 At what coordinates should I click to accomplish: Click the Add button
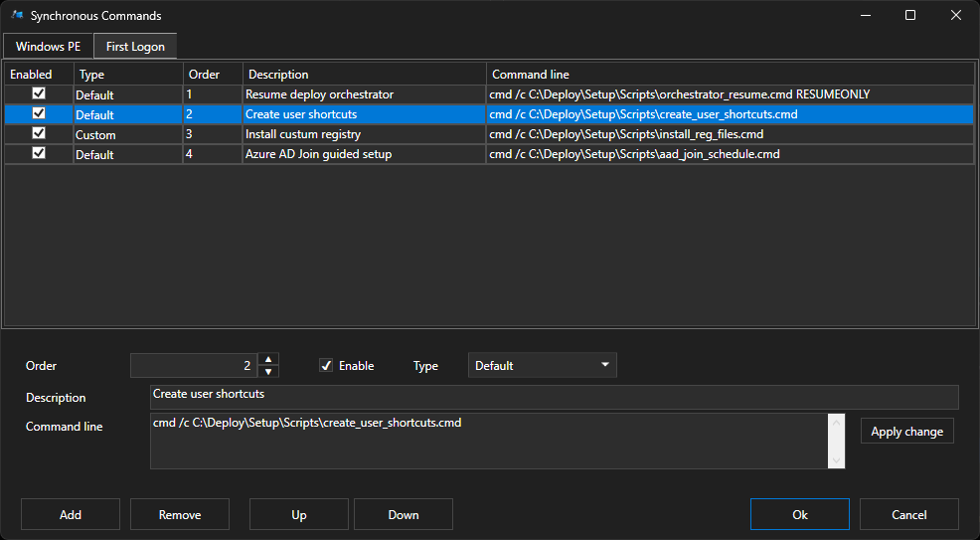pos(71,514)
